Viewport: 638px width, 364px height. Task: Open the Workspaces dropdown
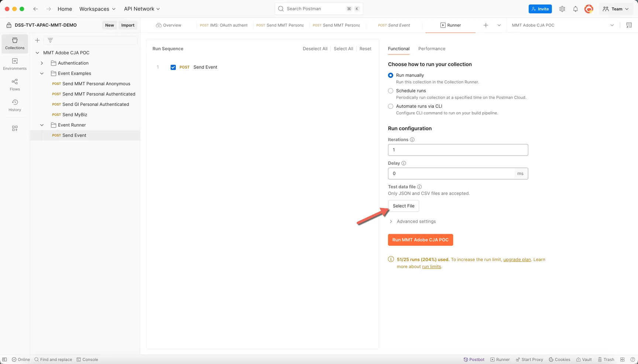(97, 9)
